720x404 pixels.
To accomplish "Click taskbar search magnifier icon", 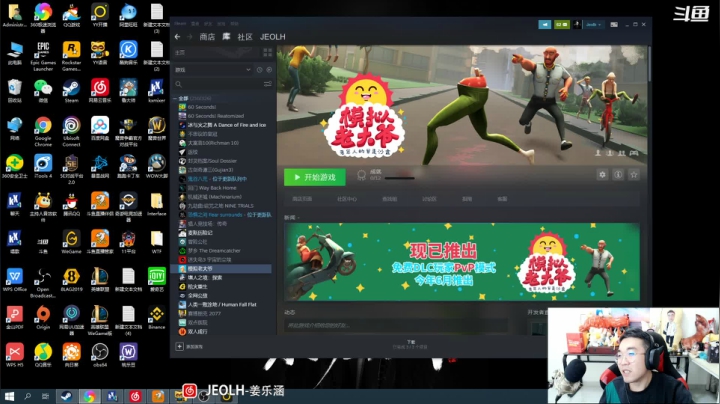I will pos(27,396).
